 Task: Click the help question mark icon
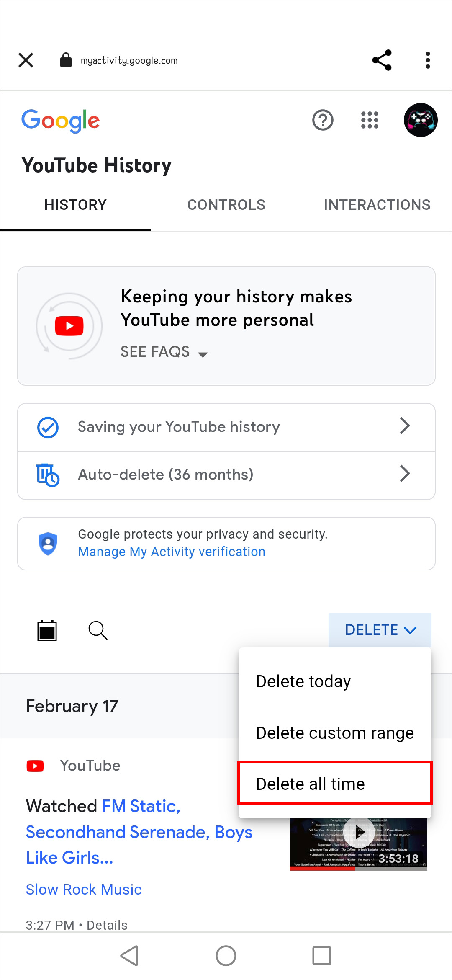tap(323, 120)
